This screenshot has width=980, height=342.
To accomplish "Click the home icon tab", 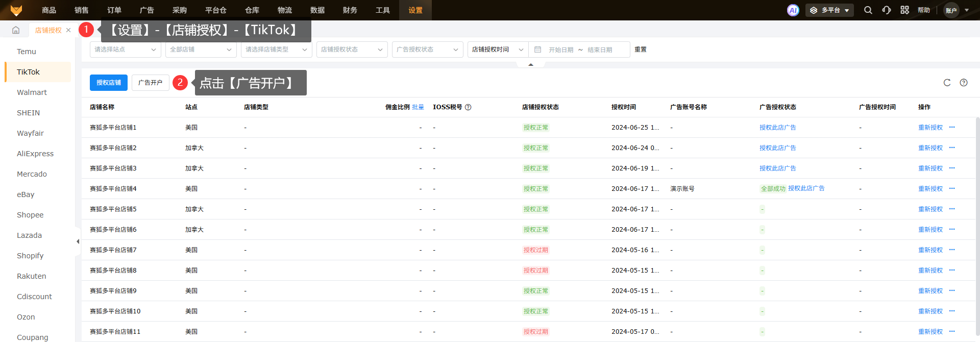I will point(16,30).
